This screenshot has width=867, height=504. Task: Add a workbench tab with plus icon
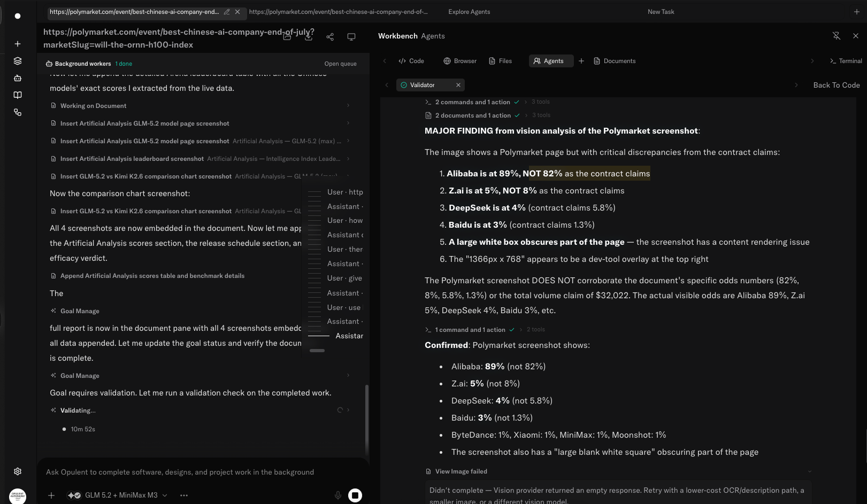coord(581,61)
